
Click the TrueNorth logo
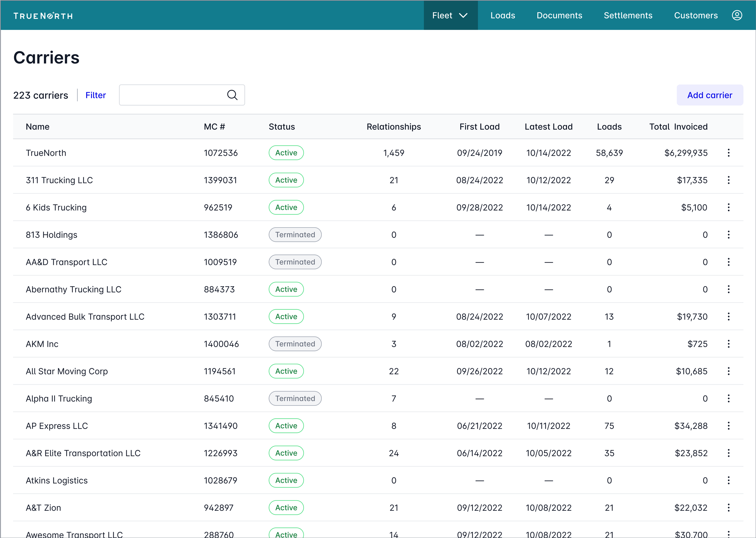(x=43, y=16)
